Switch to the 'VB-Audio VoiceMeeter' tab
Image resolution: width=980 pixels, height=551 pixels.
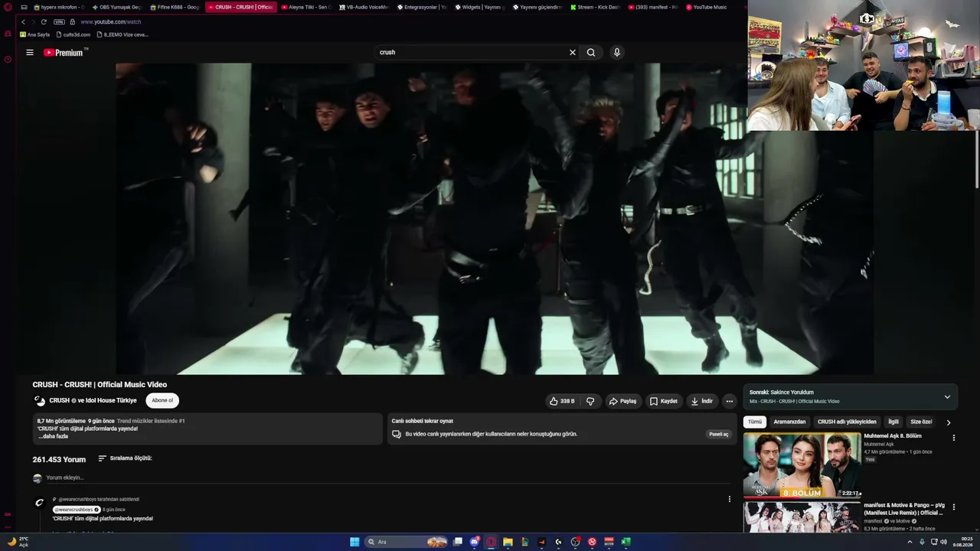[363, 8]
